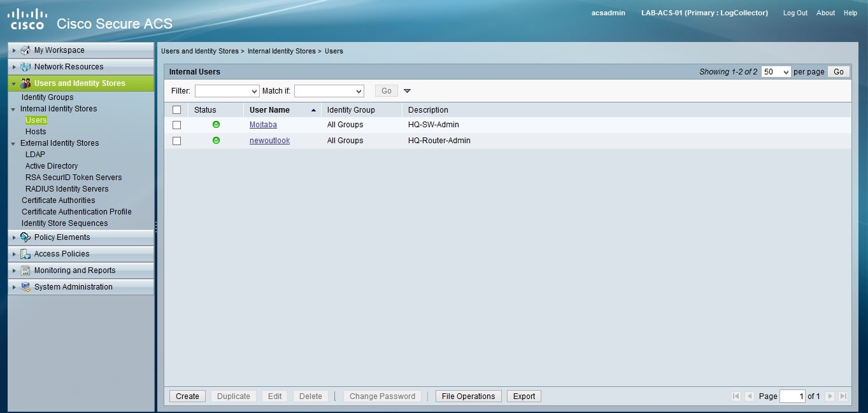
Task: Toggle the select-all users checkbox
Action: click(177, 110)
